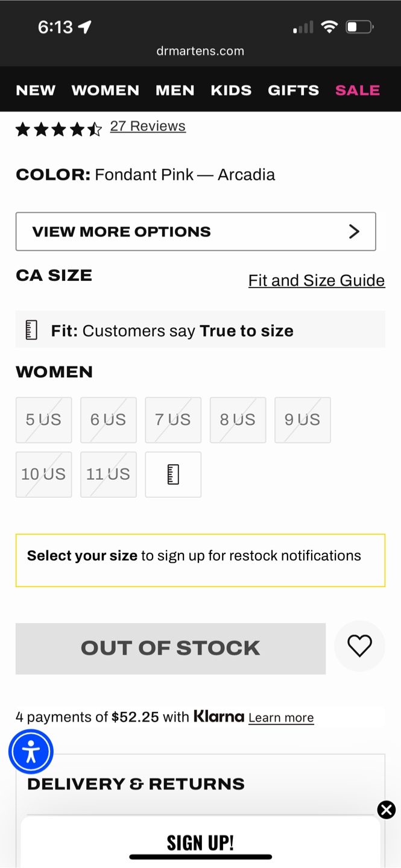Go to the Sale tab

pyautogui.click(x=358, y=90)
